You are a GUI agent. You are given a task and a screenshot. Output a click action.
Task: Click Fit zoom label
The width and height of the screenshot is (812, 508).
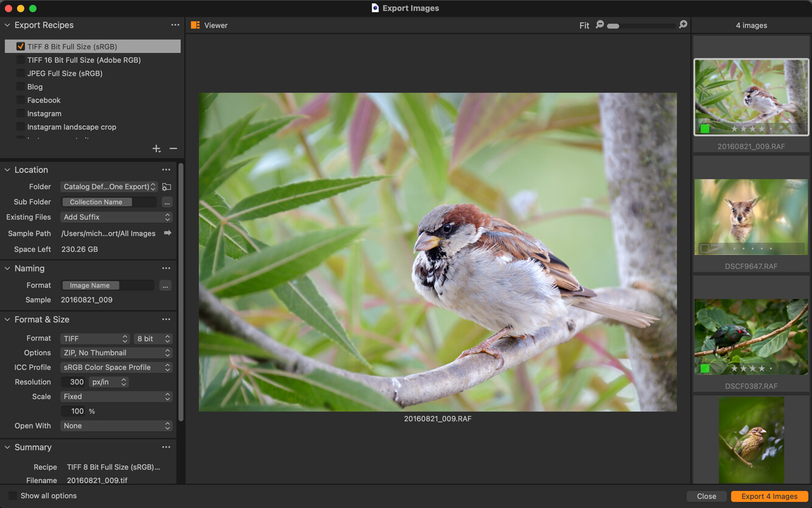(x=585, y=26)
